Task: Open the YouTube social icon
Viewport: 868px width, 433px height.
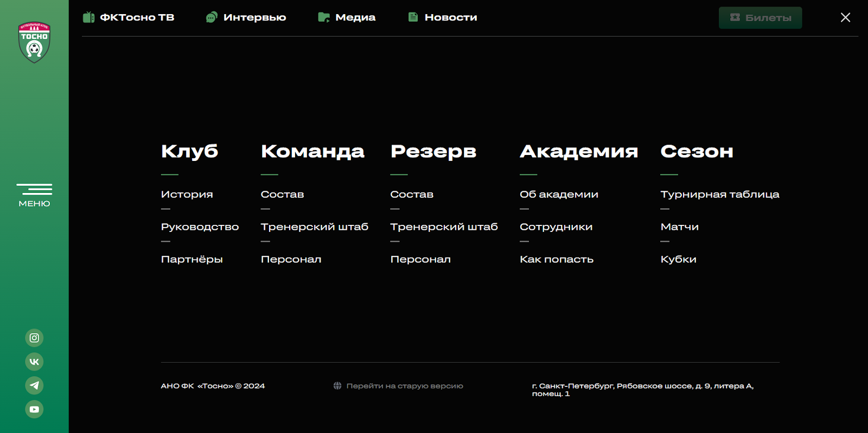Action: coord(34,409)
